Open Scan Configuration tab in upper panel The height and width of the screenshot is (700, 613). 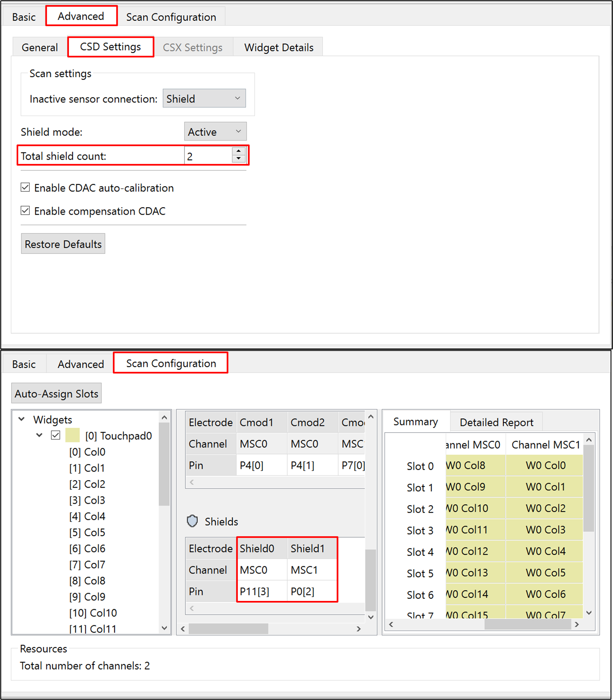(171, 17)
